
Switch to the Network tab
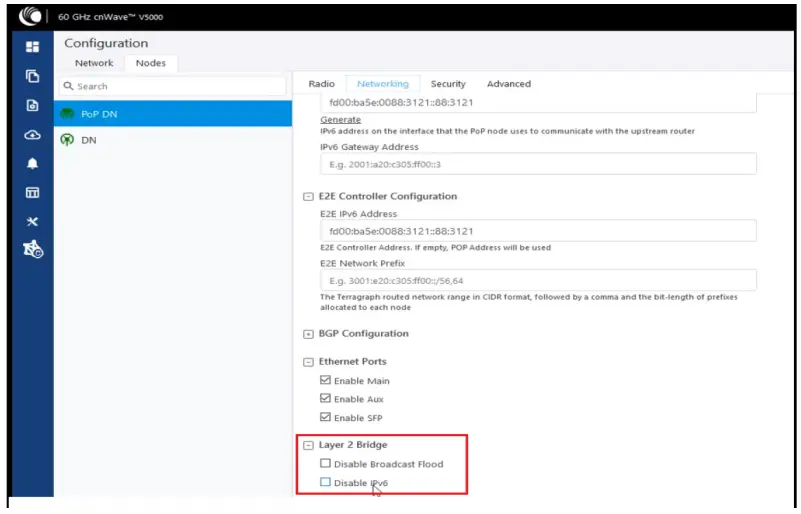94,63
